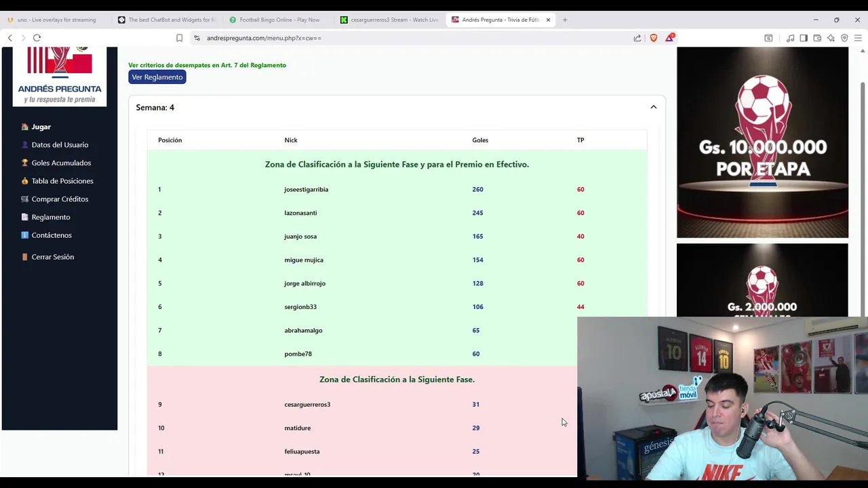This screenshot has height=488, width=868.
Task: Go back with the browser back arrow
Action: coord(9,38)
